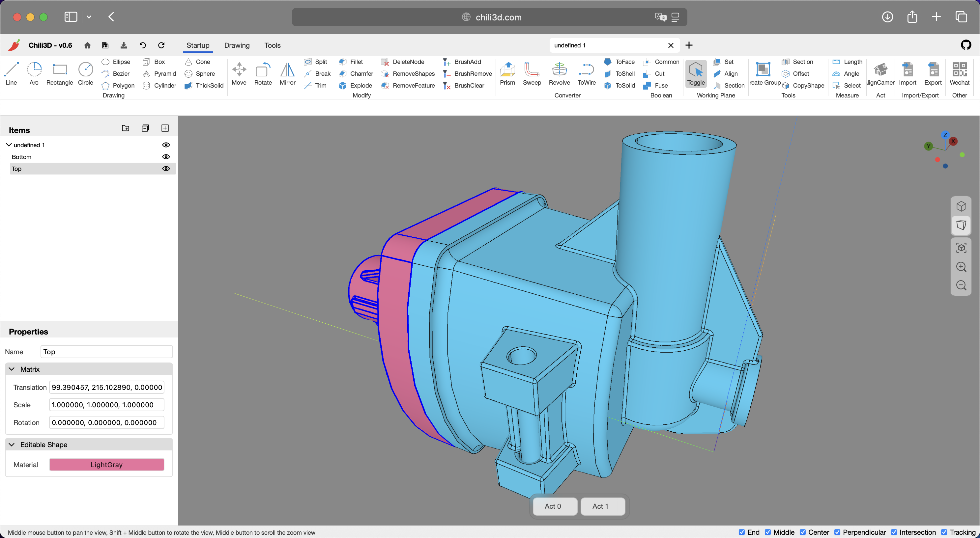Collapse the Editable Shape section
The width and height of the screenshot is (980, 538).
tap(12, 444)
